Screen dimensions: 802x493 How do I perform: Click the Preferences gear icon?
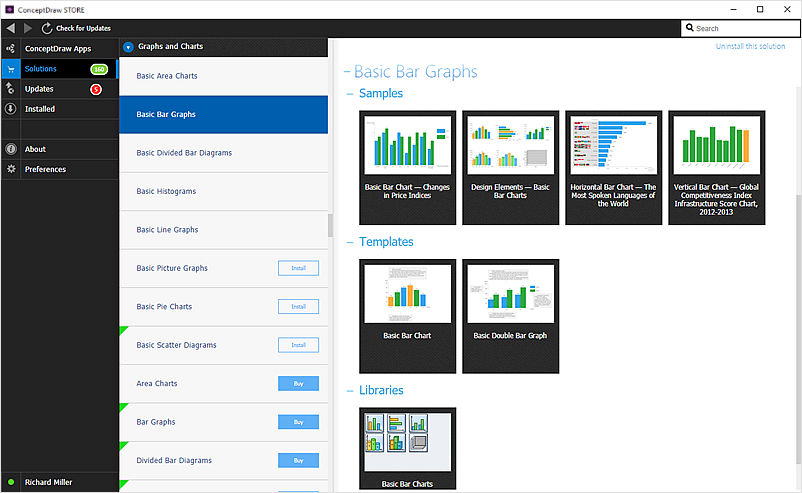coord(11,169)
